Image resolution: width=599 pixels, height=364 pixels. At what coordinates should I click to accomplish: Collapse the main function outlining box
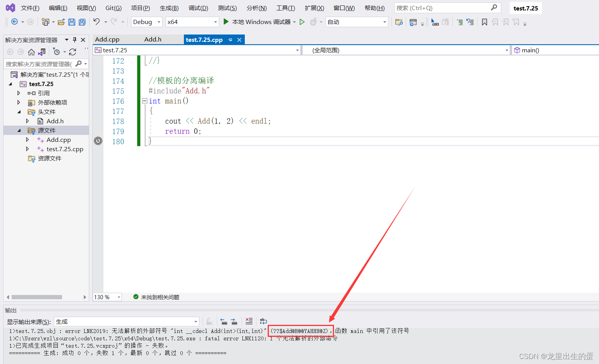pos(145,101)
